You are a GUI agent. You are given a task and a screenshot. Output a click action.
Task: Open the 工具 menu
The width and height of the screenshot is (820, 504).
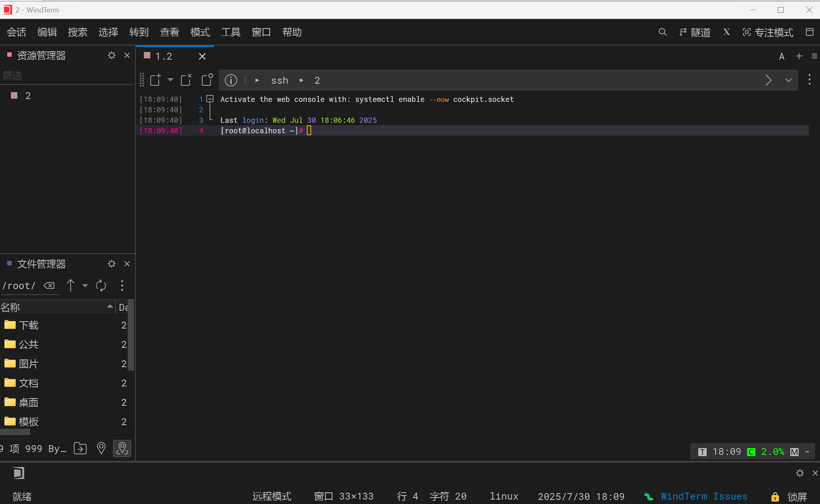tap(231, 32)
